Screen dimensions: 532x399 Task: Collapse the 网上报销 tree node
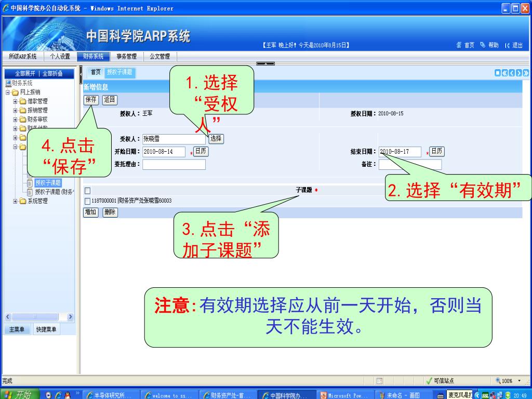7,92
